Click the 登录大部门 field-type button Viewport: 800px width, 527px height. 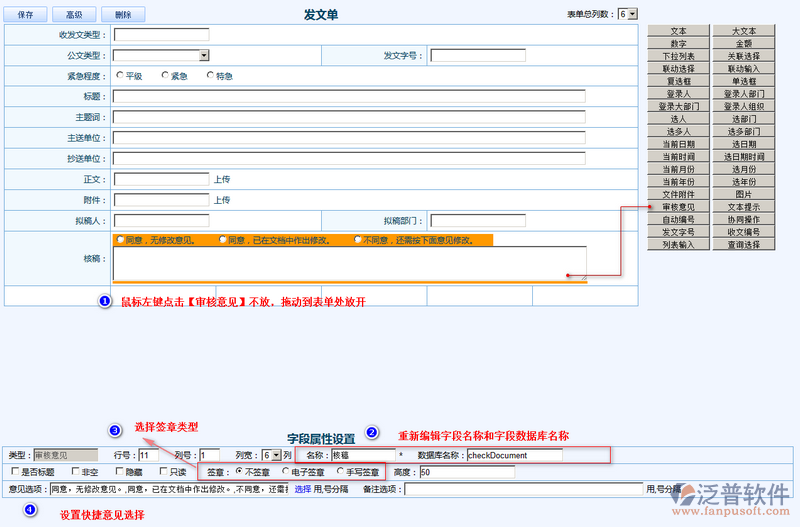[x=679, y=106]
